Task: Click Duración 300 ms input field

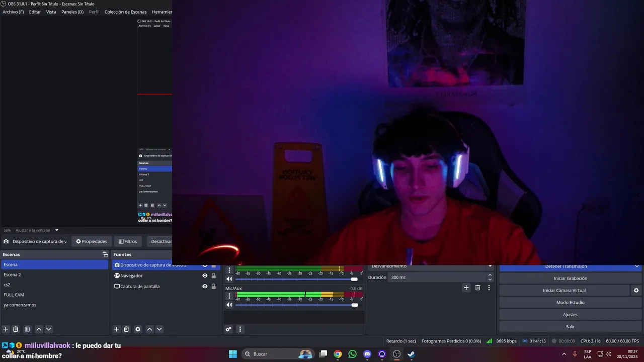Action: click(x=437, y=277)
